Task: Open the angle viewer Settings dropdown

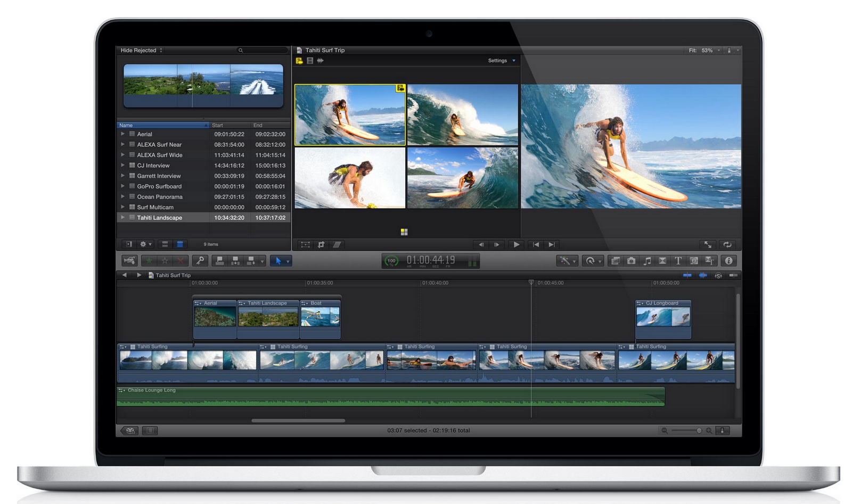Action: (x=502, y=61)
